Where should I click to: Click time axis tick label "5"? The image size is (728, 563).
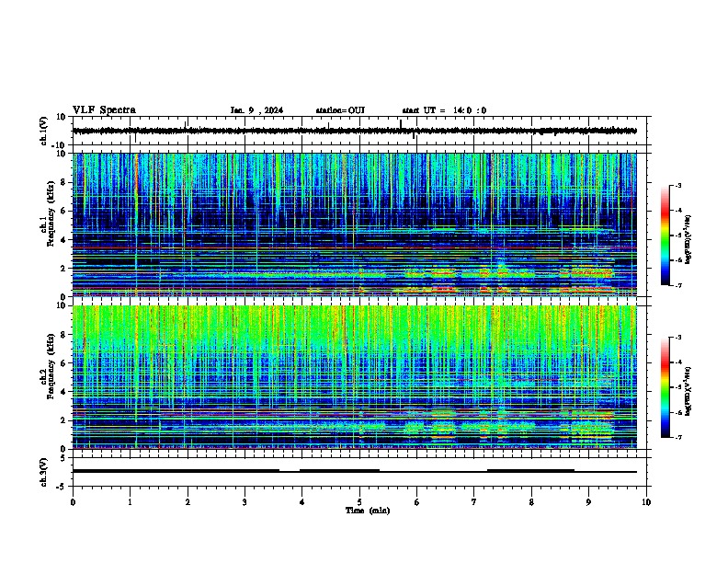[359, 502]
